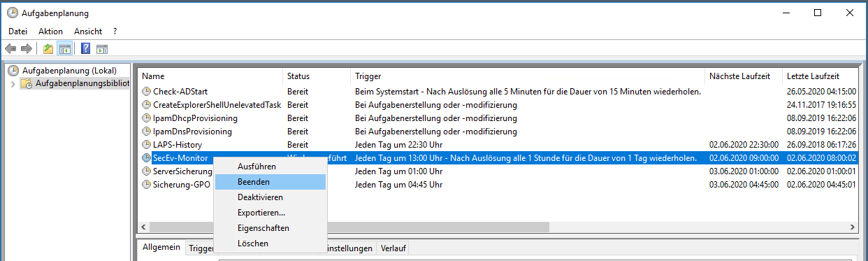Click clock icon of LAPS-History task

[x=146, y=145]
